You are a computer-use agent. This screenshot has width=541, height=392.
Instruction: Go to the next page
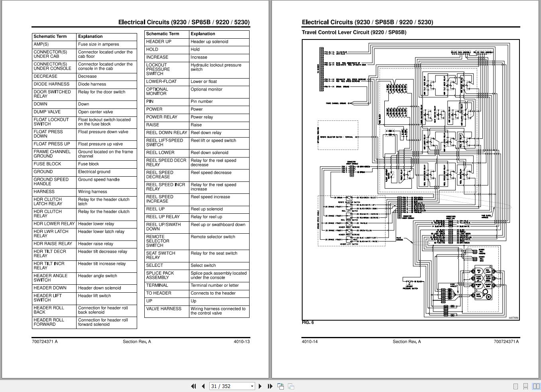[x=260, y=386]
